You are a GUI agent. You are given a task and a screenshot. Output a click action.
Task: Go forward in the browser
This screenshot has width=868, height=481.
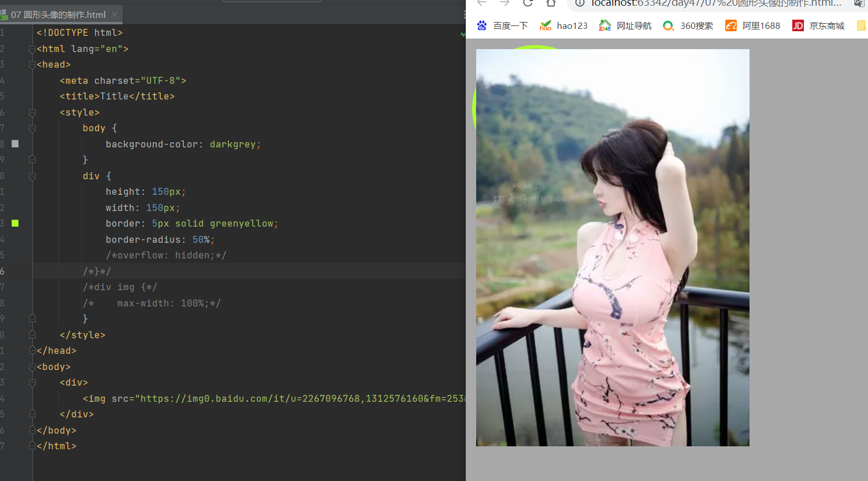tap(505, 3)
